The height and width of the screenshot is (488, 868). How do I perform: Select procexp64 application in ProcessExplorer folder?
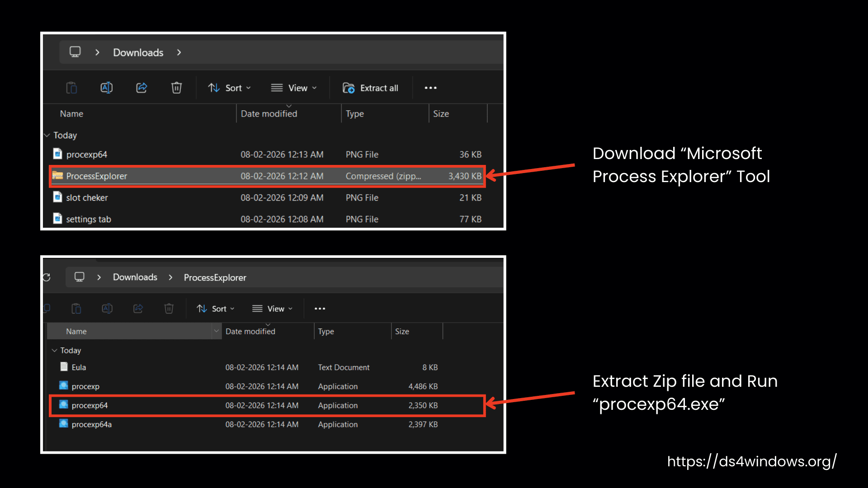pos(267,405)
